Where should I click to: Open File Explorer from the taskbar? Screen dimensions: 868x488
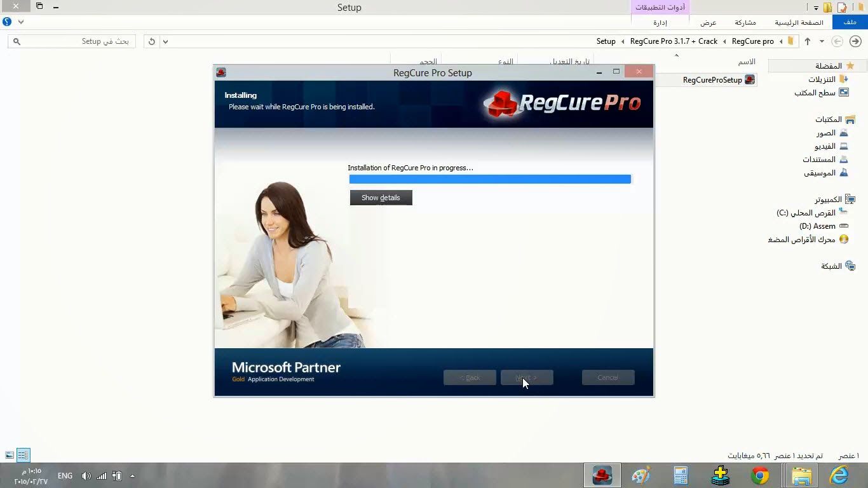click(801, 475)
